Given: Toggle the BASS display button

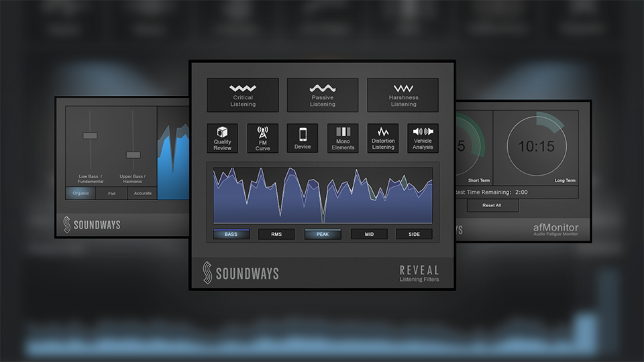Looking at the screenshot, I should (231, 234).
